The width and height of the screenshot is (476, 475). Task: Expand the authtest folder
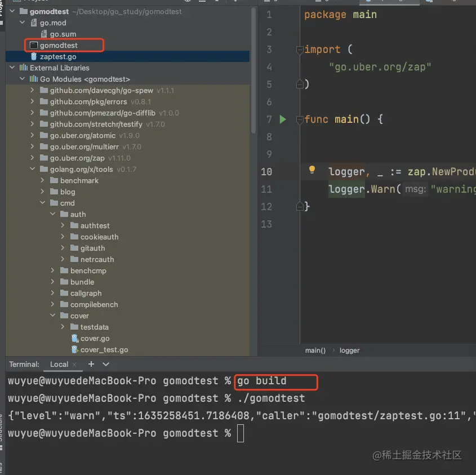[63, 225]
